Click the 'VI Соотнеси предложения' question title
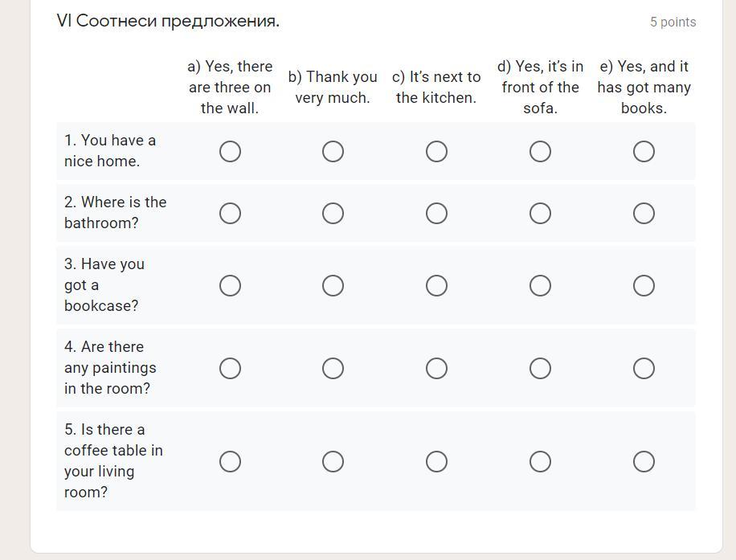Screen dimensions: 736x560 (169, 22)
